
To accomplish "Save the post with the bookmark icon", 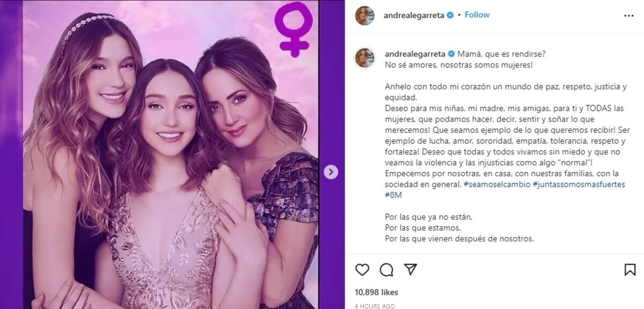I will 630,269.
